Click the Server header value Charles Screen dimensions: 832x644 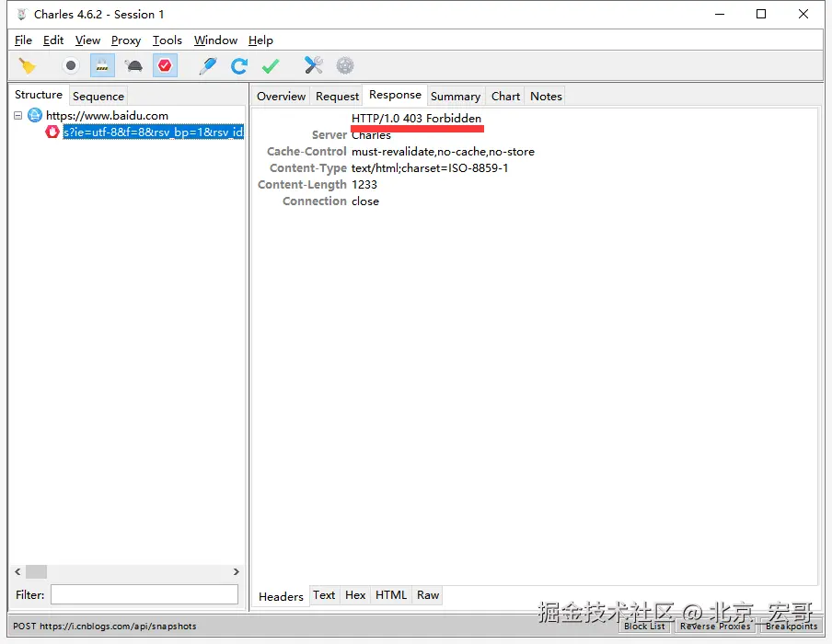tap(371, 134)
